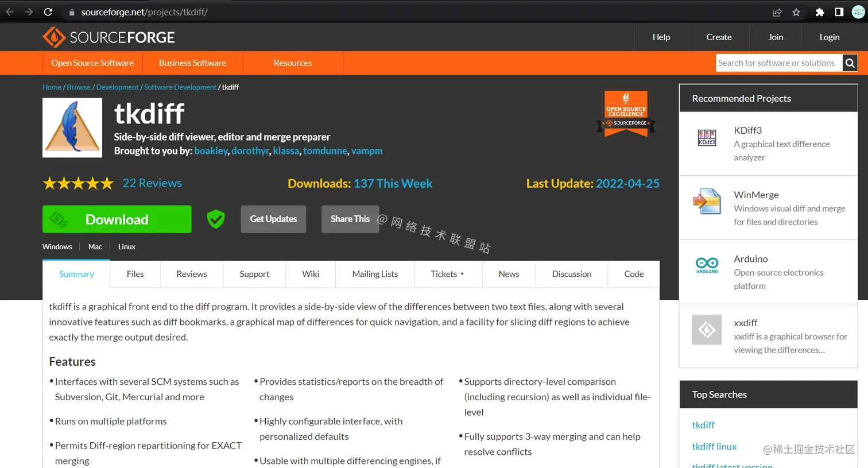
Task: Open the Code tab
Action: (634, 274)
